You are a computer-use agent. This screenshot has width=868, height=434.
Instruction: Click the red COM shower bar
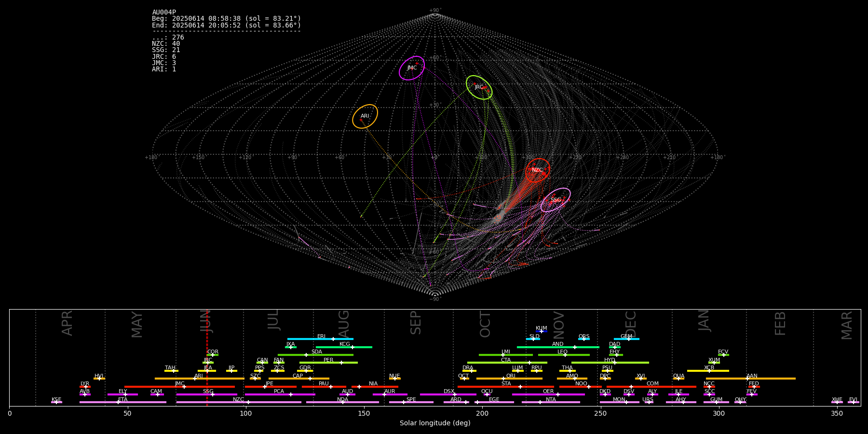(x=651, y=386)
